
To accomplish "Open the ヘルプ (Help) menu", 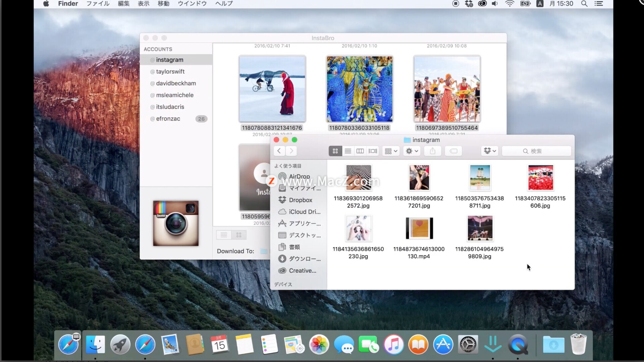I will point(224,4).
